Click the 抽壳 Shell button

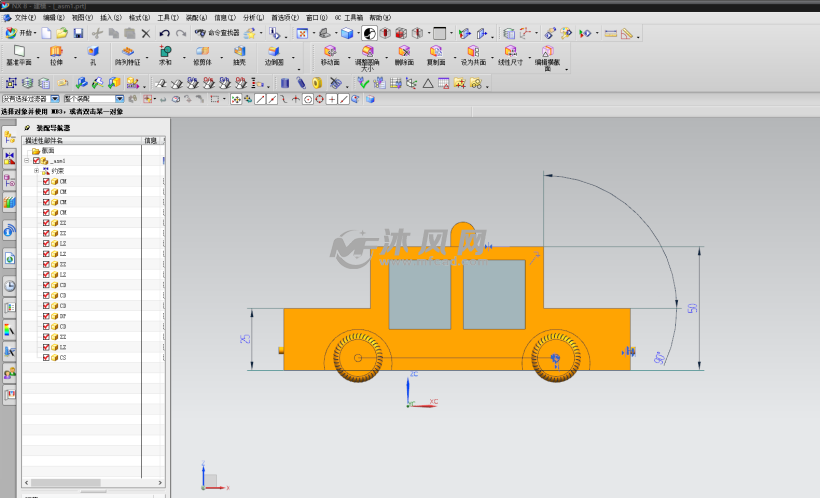pyautogui.click(x=240, y=56)
